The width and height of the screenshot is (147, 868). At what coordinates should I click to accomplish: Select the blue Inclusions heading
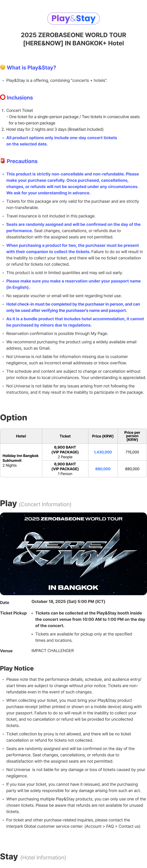coord(20,98)
